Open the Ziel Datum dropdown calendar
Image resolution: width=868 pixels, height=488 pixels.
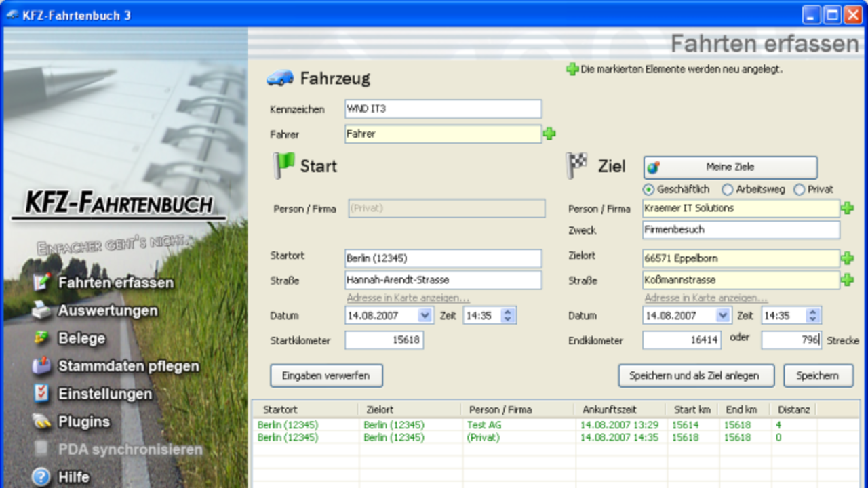(723, 316)
